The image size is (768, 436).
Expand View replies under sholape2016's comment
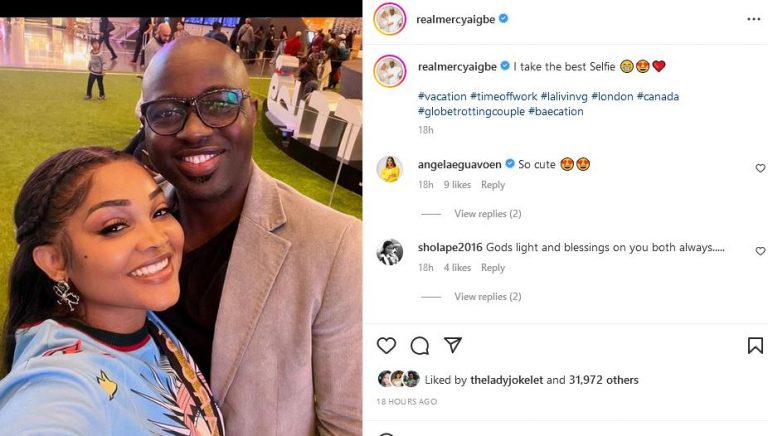(x=487, y=296)
